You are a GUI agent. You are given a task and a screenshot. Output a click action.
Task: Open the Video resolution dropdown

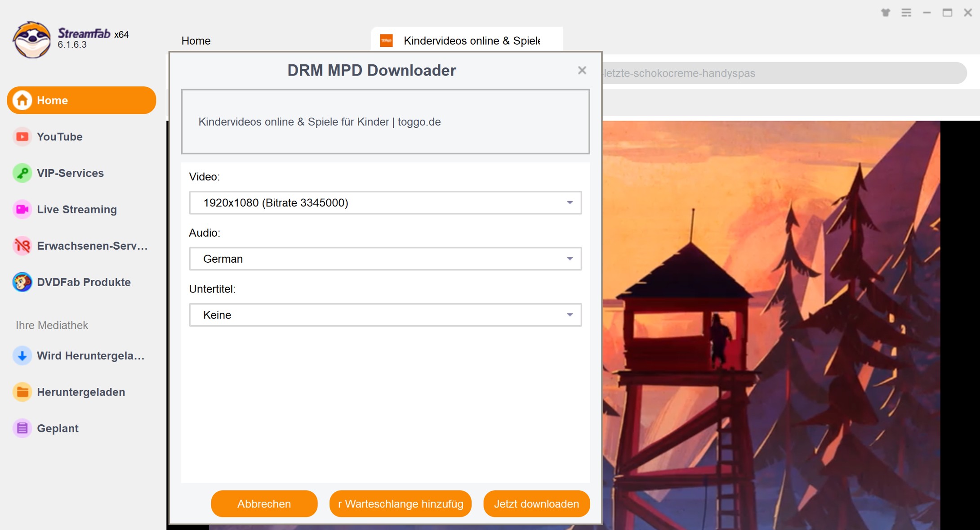click(385, 202)
